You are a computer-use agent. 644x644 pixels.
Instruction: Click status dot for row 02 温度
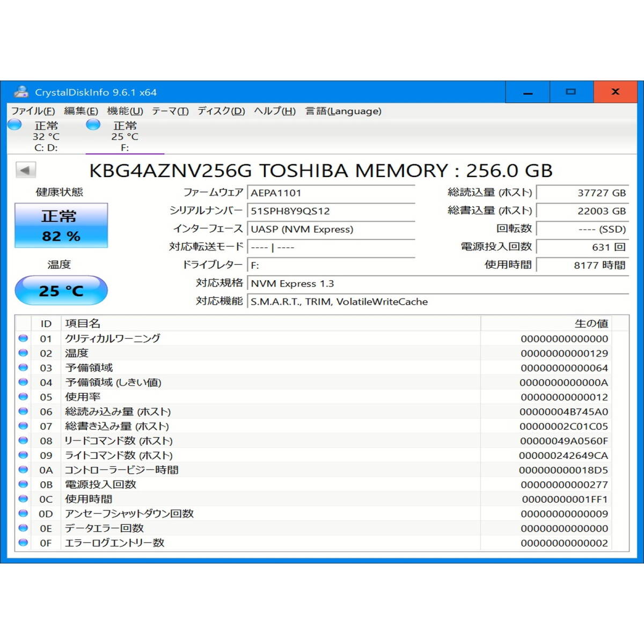(x=23, y=353)
